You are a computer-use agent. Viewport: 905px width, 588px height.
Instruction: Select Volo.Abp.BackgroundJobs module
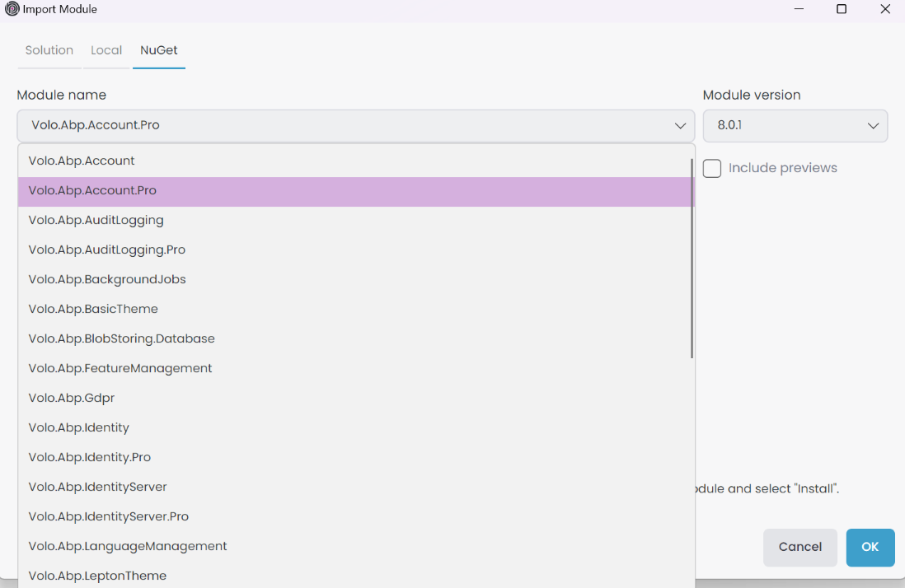coord(107,279)
